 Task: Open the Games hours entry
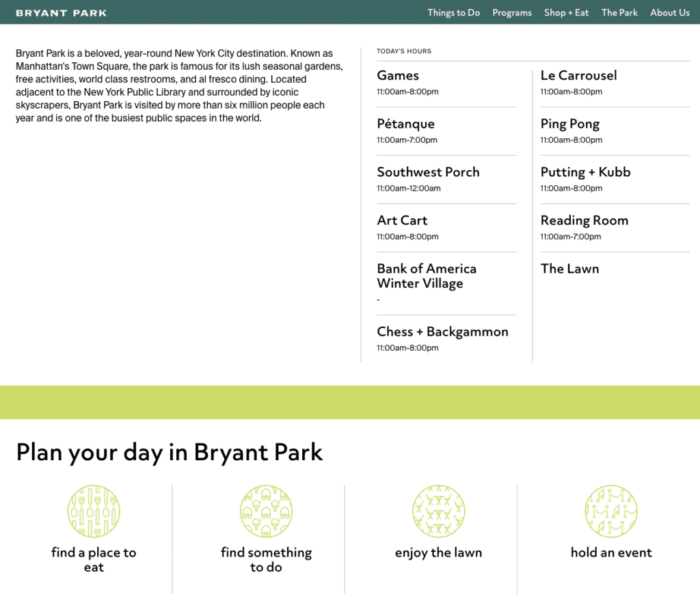pyautogui.click(x=398, y=75)
